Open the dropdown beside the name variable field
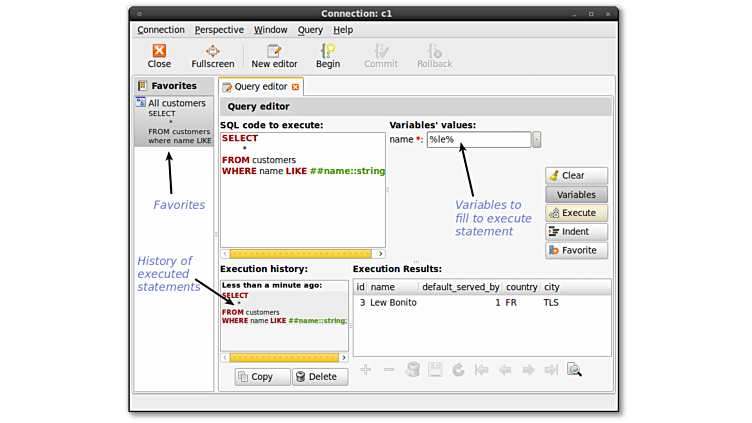This screenshot has height=423, width=752. coord(537,140)
